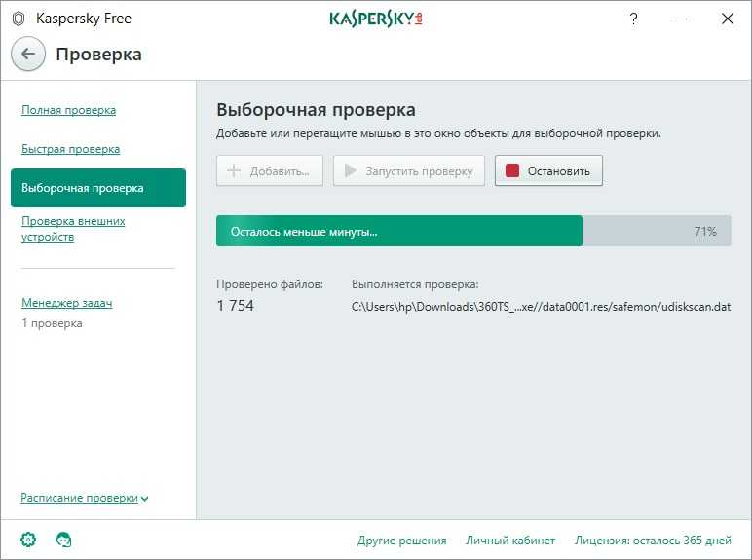Click the Kaspersky shield icon in title bar
This screenshot has width=752, height=560.
tap(19, 19)
